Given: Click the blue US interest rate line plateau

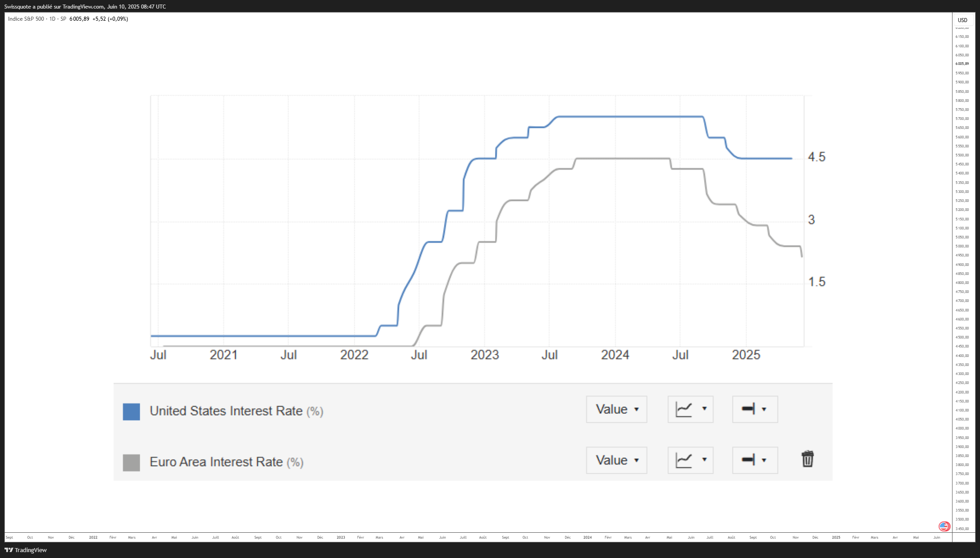Looking at the screenshot, I should point(631,117).
